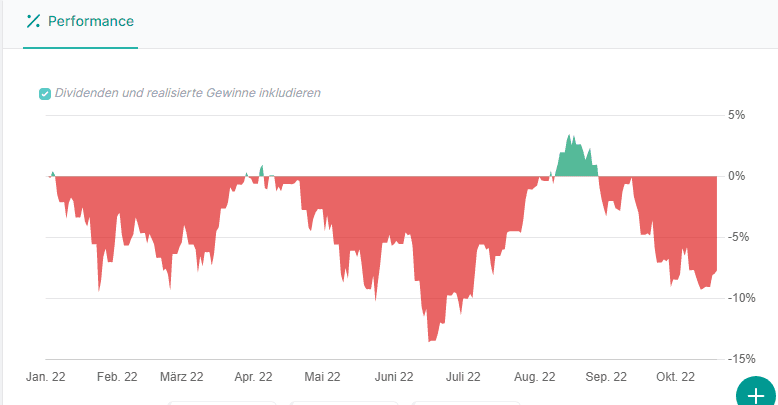Click the Juni 22 axis label
The image size is (778, 405).
[394, 377]
